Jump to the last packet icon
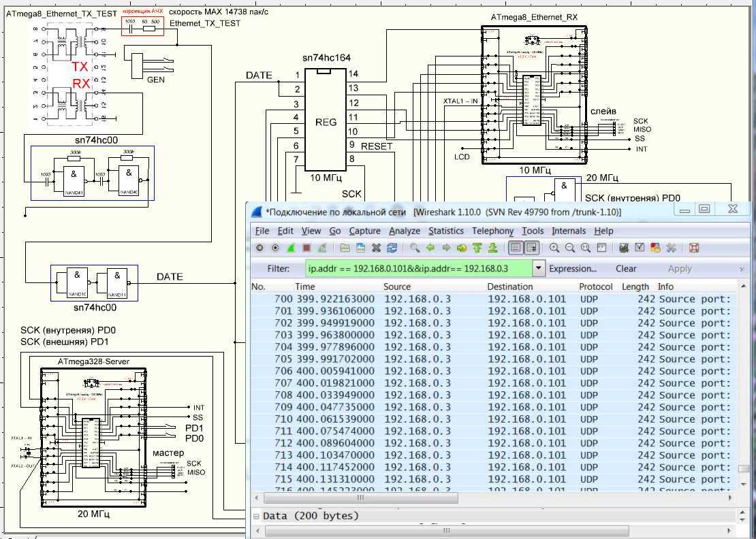The height and width of the screenshot is (539, 756). [x=493, y=248]
